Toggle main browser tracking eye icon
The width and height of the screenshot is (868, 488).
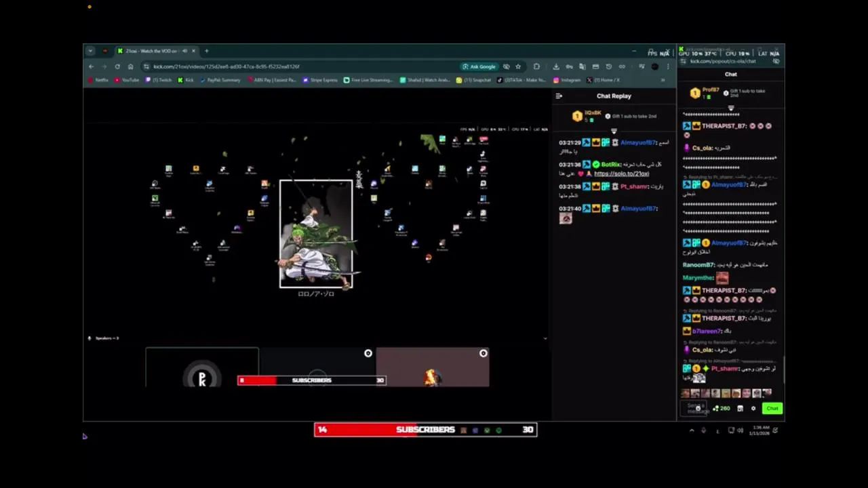click(x=507, y=66)
